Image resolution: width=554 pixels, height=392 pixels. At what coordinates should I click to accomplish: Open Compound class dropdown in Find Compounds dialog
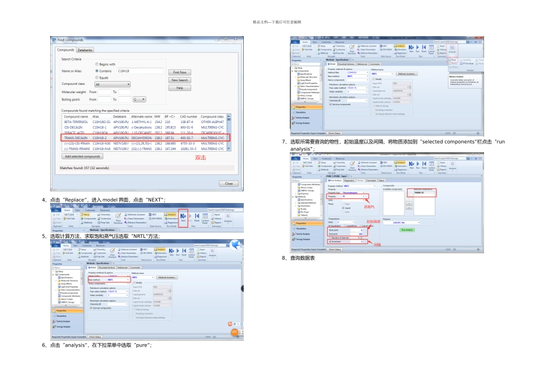pyautogui.click(x=113, y=85)
